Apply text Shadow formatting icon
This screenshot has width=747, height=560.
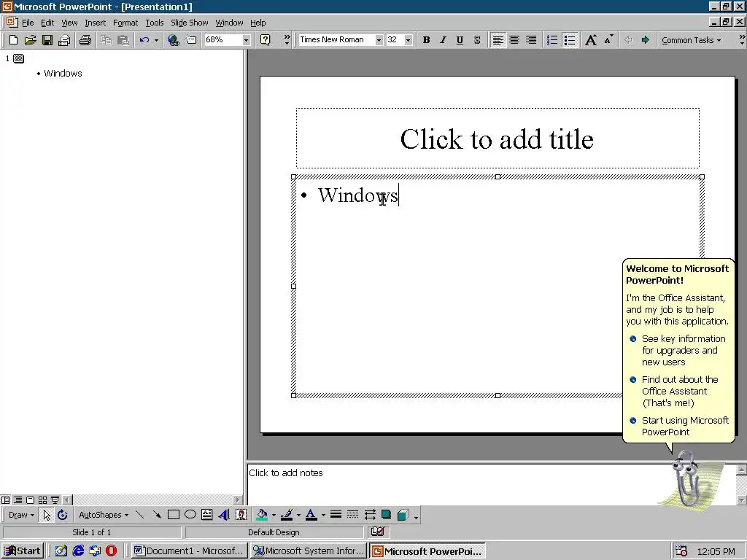477,40
